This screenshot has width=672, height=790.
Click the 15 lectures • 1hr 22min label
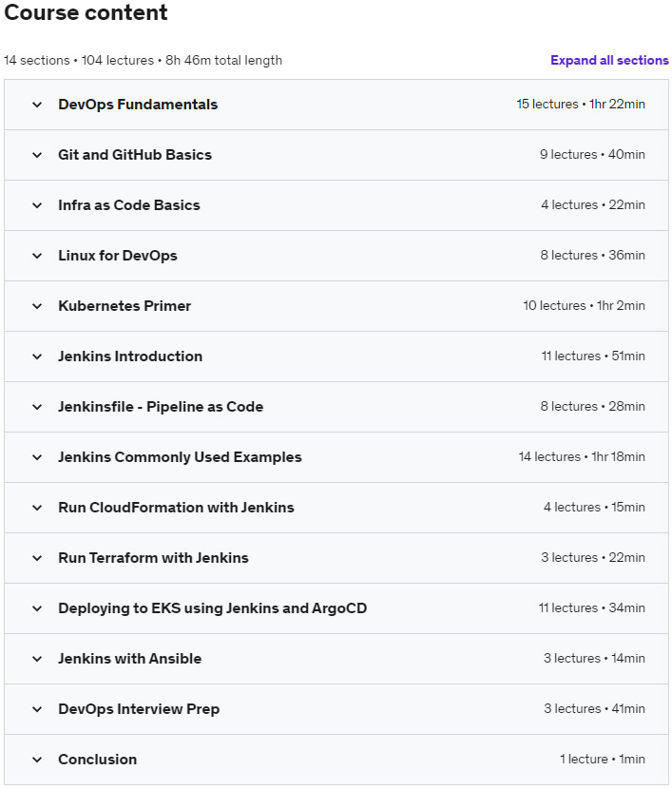coord(581,104)
